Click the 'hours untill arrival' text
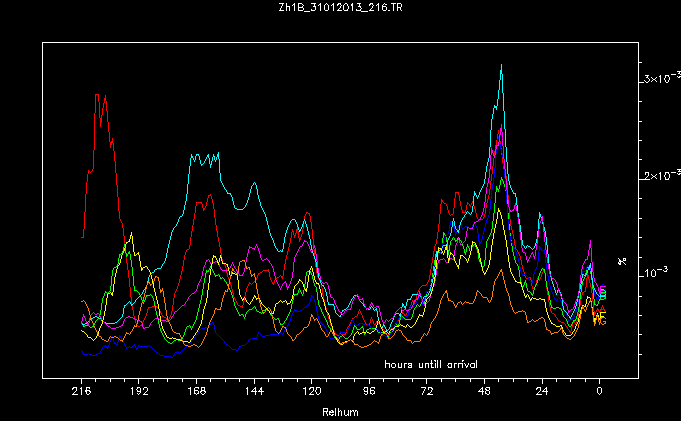The image size is (681, 421). 430,363
